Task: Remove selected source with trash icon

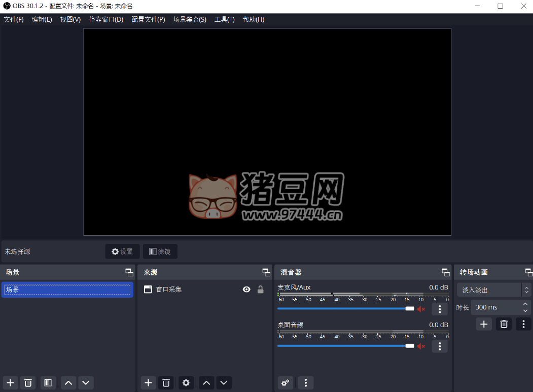Action: click(x=166, y=383)
